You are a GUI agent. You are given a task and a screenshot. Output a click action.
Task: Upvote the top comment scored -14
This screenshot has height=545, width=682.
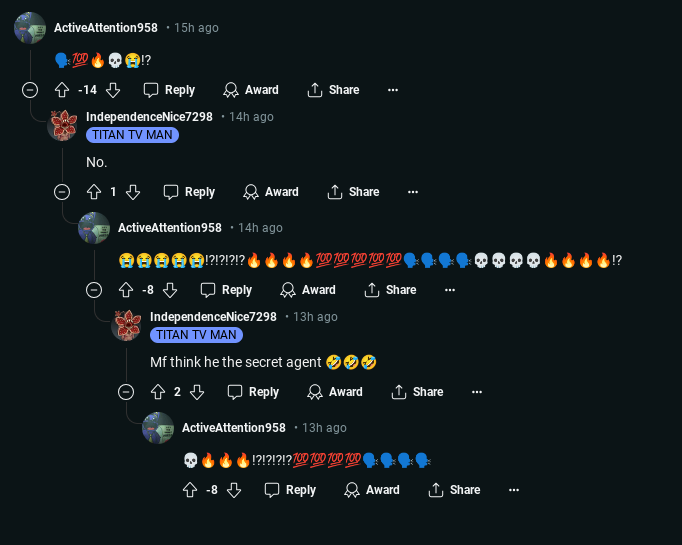point(62,90)
